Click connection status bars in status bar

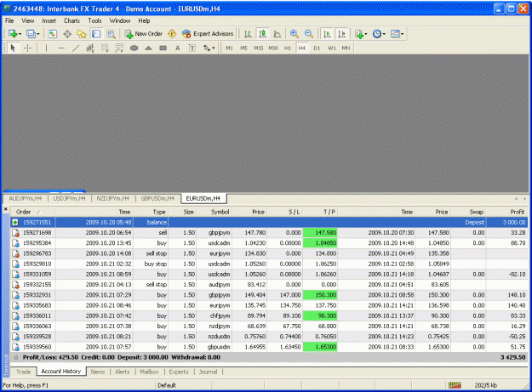455,385
